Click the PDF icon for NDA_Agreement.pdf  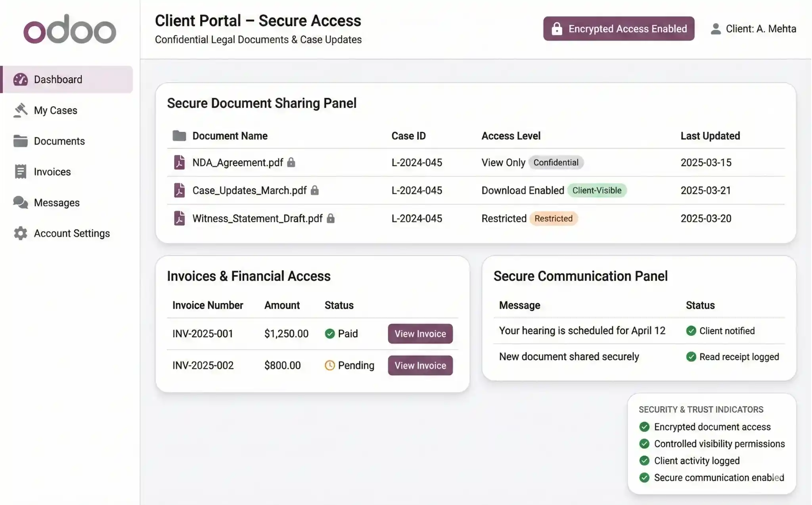(x=180, y=162)
